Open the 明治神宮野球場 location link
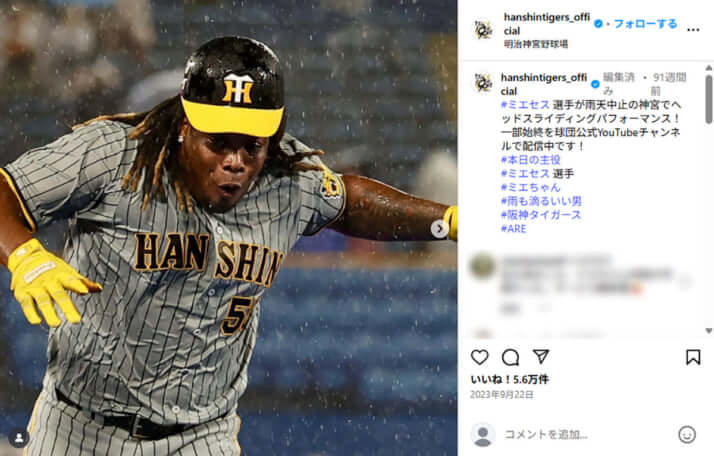 pos(536,44)
